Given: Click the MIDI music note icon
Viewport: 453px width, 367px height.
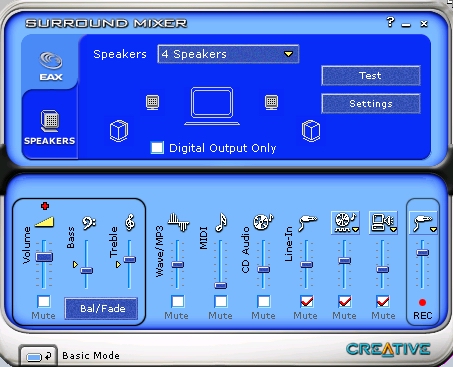Looking at the screenshot, I should click(x=221, y=222).
